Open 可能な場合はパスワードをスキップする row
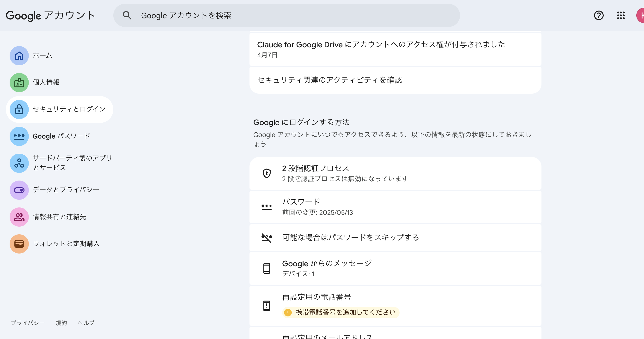Screen dimensions: 644x339 point(395,237)
